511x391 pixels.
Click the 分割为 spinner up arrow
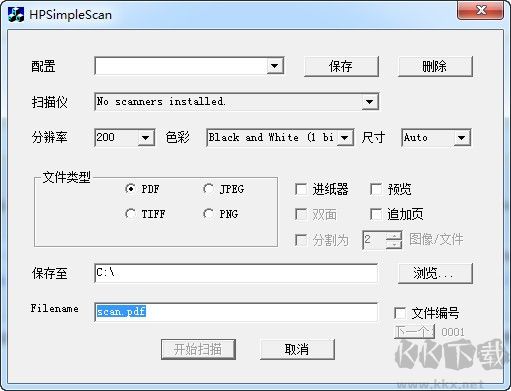[x=394, y=236]
